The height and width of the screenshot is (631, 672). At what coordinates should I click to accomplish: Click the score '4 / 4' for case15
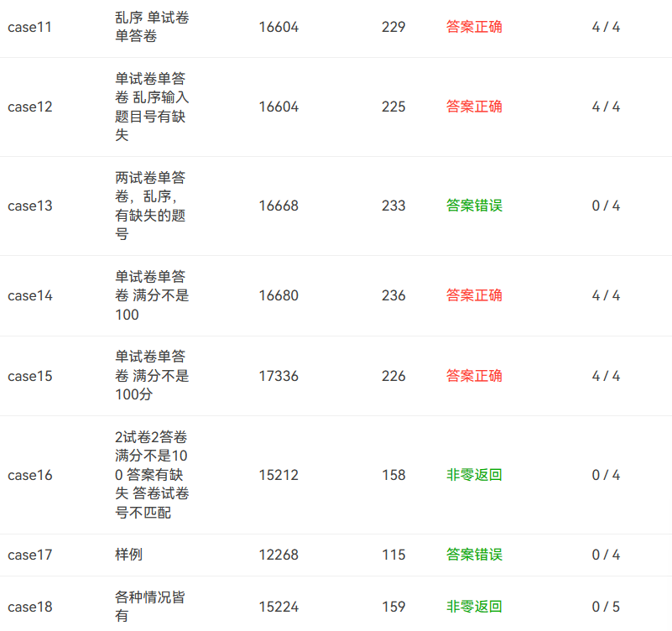(606, 376)
